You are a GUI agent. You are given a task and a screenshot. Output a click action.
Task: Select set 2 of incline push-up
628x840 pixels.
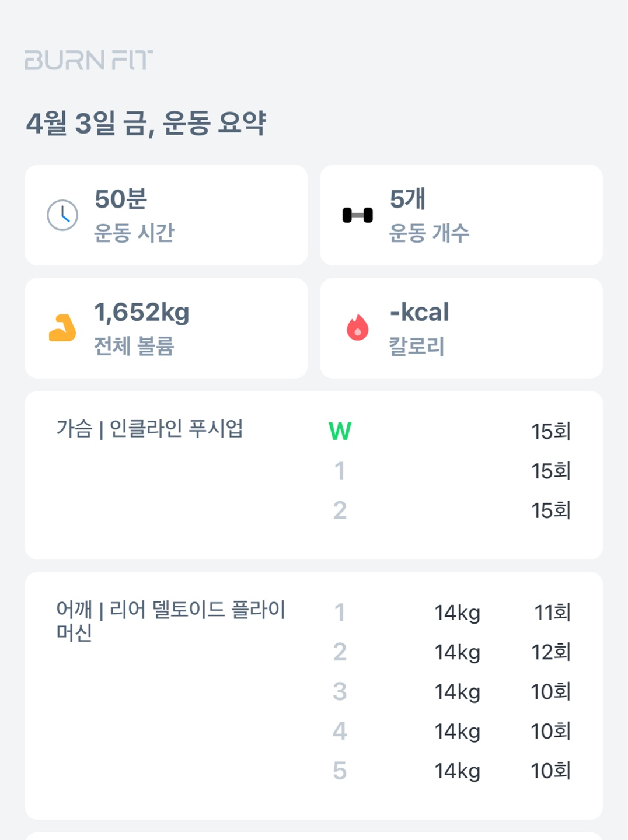click(x=340, y=511)
